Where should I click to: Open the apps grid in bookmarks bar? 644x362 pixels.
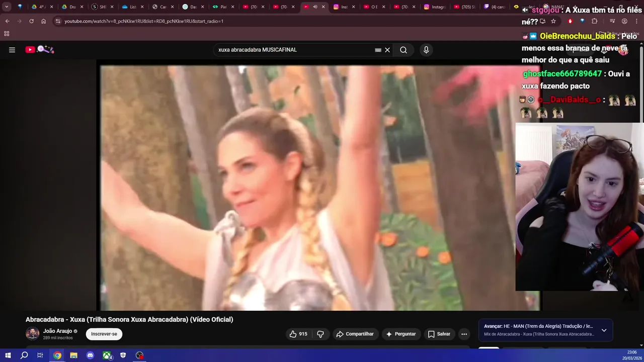pyautogui.click(x=7, y=34)
